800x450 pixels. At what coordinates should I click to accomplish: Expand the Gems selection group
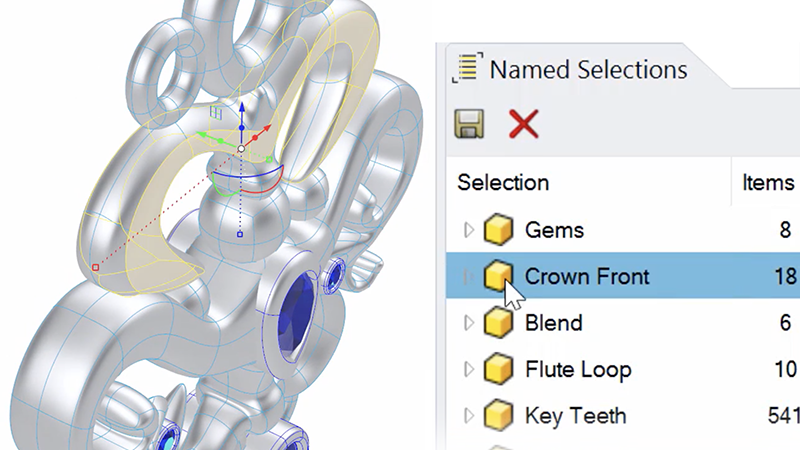468,231
